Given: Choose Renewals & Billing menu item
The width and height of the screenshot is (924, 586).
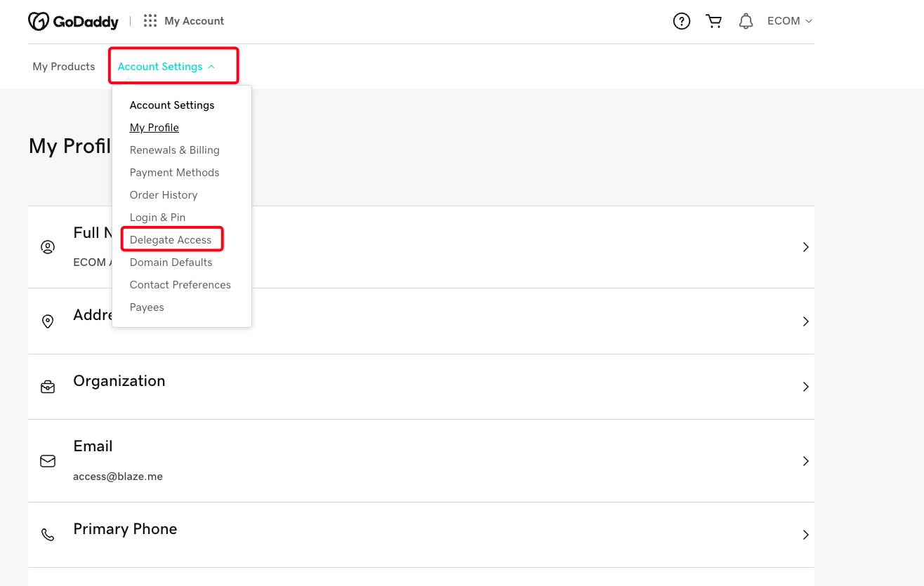Looking at the screenshot, I should [x=174, y=150].
